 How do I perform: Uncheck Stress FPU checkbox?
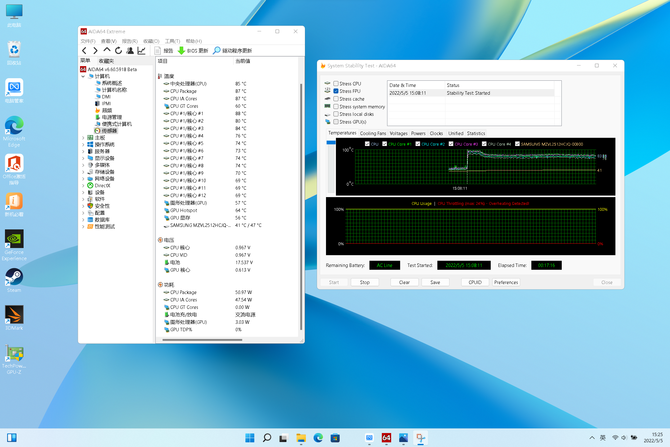pos(336,91)
